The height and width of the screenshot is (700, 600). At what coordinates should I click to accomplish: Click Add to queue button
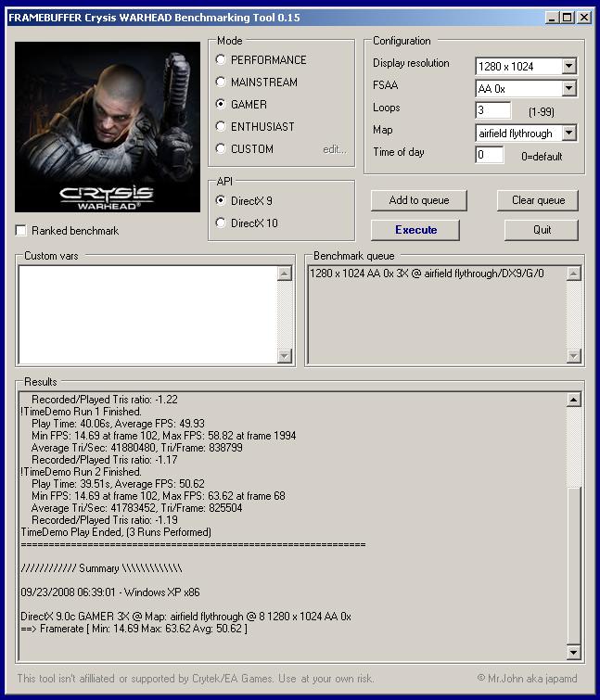click(419, 200)
